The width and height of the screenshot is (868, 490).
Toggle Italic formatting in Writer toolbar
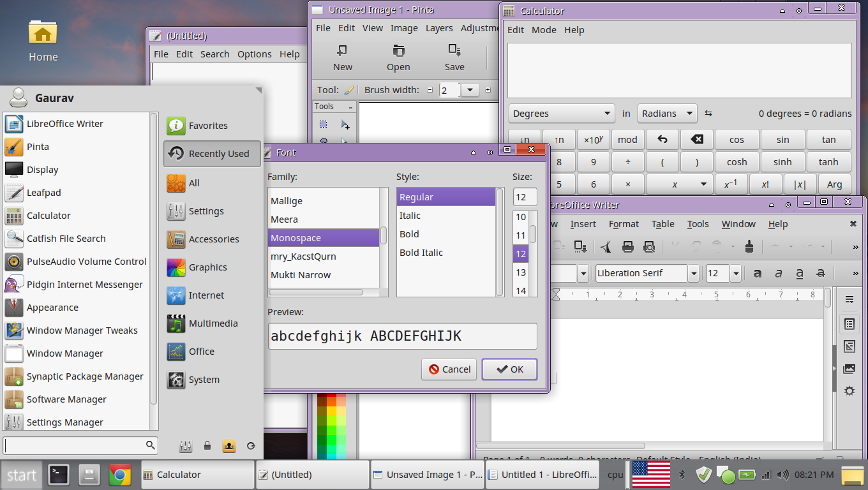[779, 274]
